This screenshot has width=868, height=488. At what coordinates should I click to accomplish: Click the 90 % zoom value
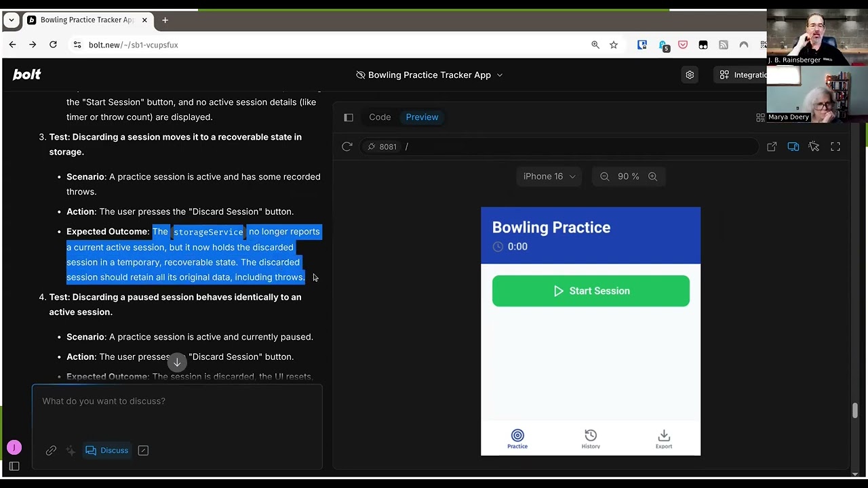(628, 176)
